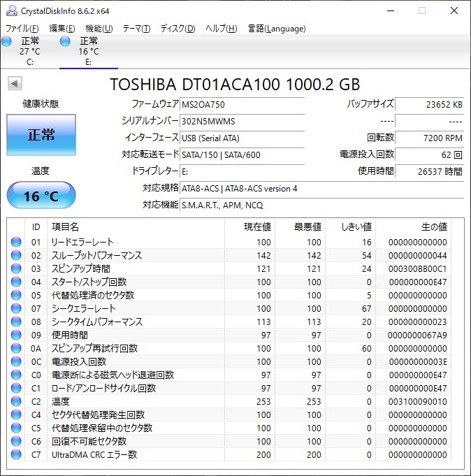Click the 16 °C temperature button
The height and width of the screenshot is (476, 471).
tap(41, 195)
